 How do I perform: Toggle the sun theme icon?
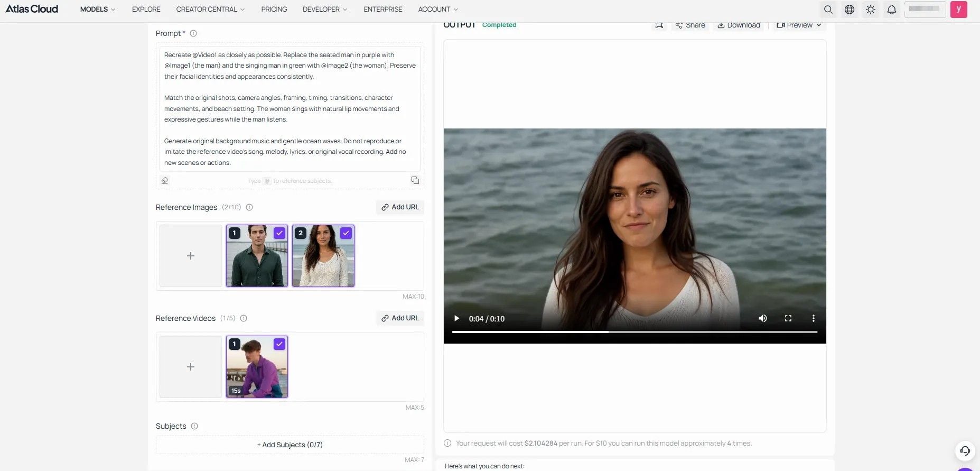point(870,10)
